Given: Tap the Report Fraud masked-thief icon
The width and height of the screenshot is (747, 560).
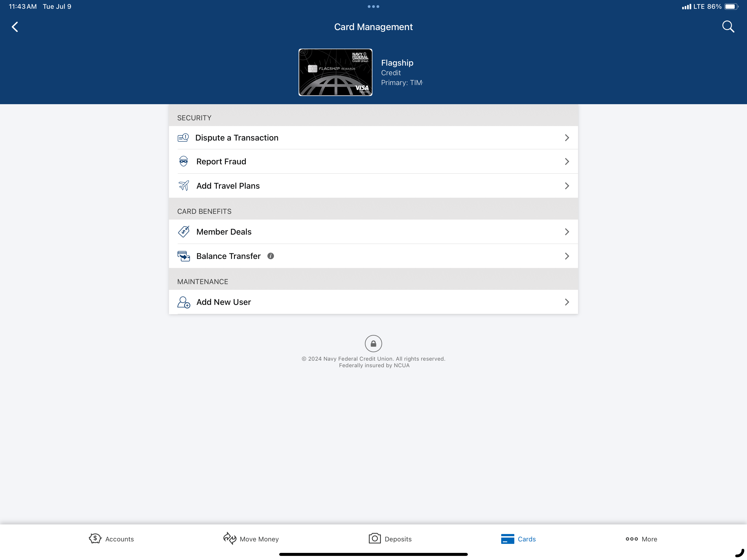Looking at the screenshot, I should tap(183, 161).
